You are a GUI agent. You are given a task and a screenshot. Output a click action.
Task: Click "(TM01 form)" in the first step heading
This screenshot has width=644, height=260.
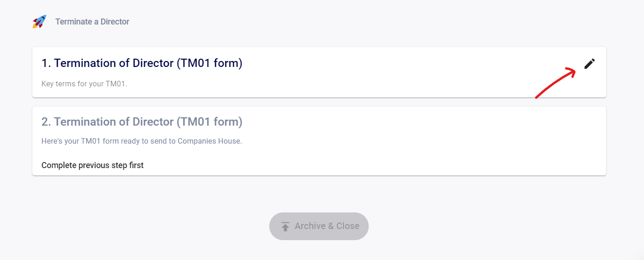coord(209,63)
